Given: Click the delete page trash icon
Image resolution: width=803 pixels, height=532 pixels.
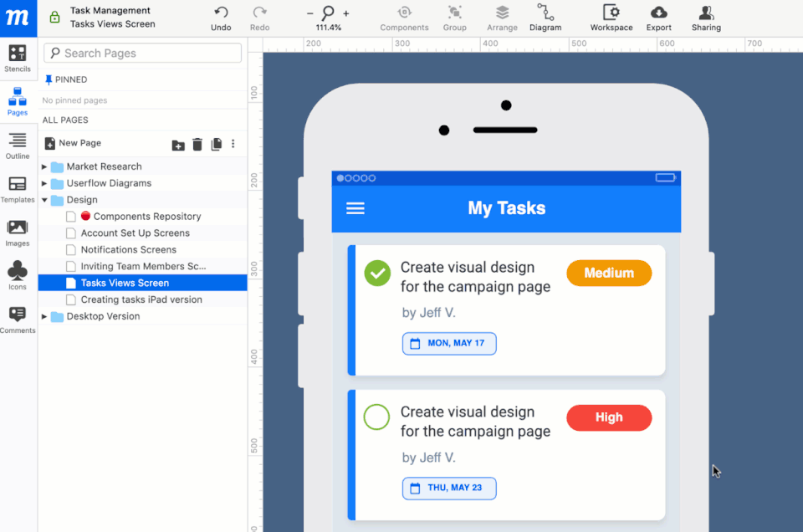Looking at the screenshot, I should (x=197, y=145).
